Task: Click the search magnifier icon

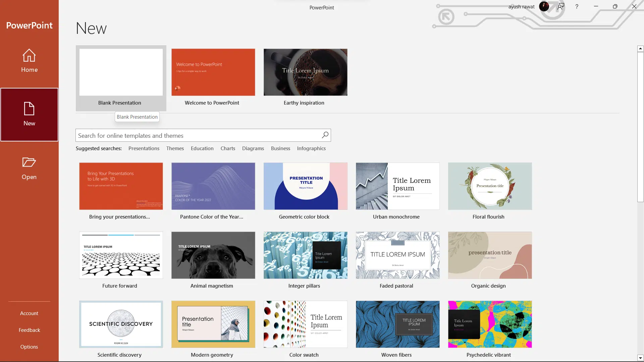Action: click(x=326, y=135)
